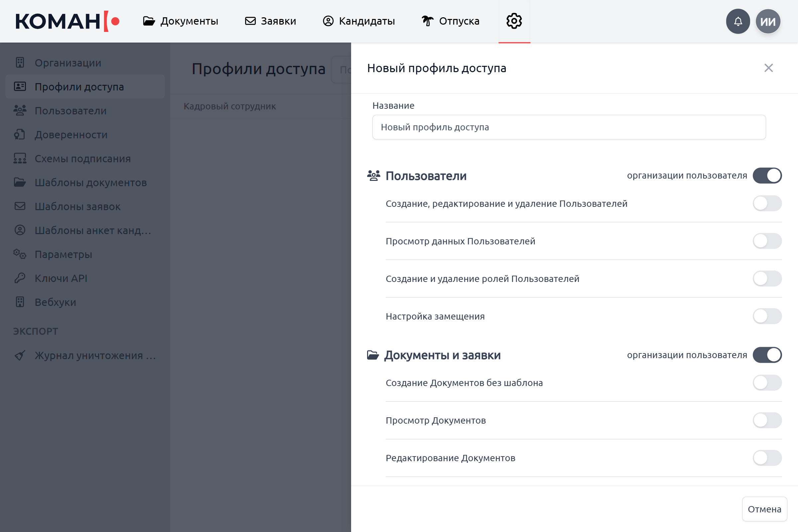Toggle Документы и заявки организации пользователя switch
Screen dimensions: 798x532
pyautogui.click(x=767, y=355)
